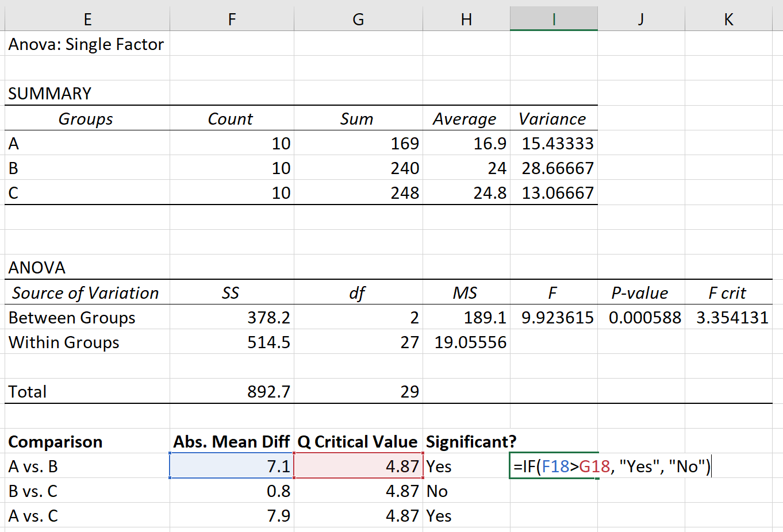The height and width of the screenshot is (532, 783).
Task: Select the Abs. Mean Diff header cell
Action: coord(231,442)
